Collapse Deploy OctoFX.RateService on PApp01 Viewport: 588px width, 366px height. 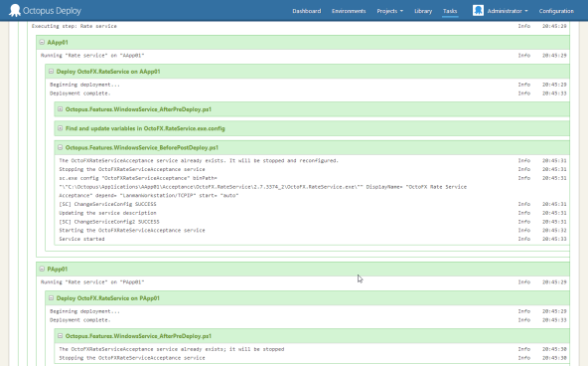point(51,298)
